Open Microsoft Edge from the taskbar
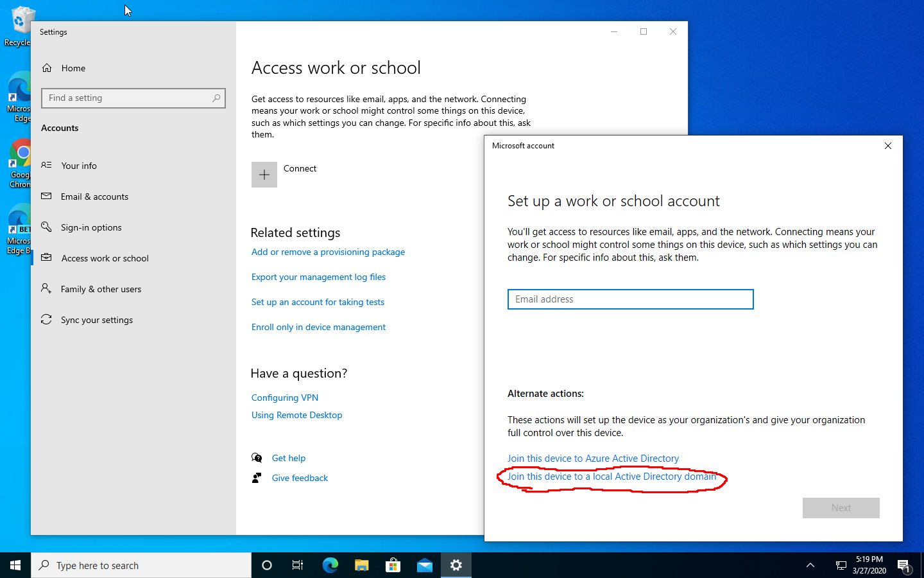The image size is (924, 578). click(330, 565)
